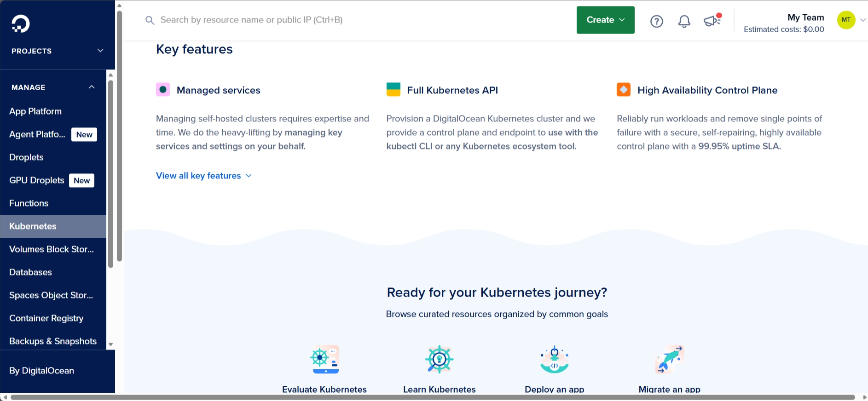Click the High Availability Control Plane icon
Viewport: 868px width, 401px height.
point(624,90)
